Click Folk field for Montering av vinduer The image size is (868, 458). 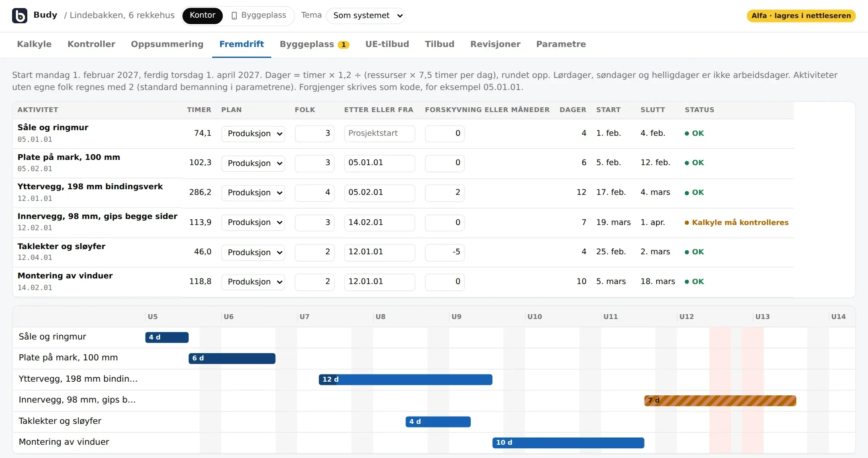point(315,282)
